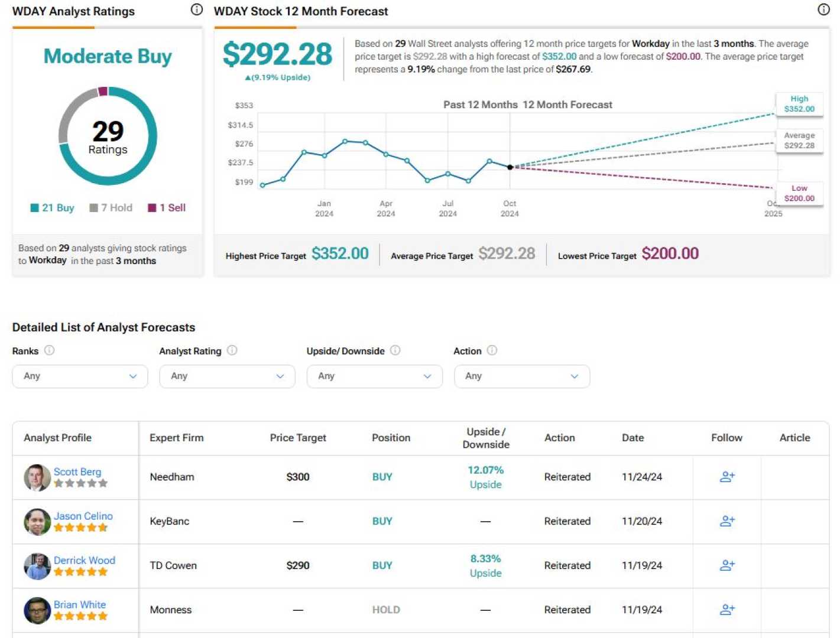
Task: Open the Upside/Downside filter dropdown
Action: 374,376
